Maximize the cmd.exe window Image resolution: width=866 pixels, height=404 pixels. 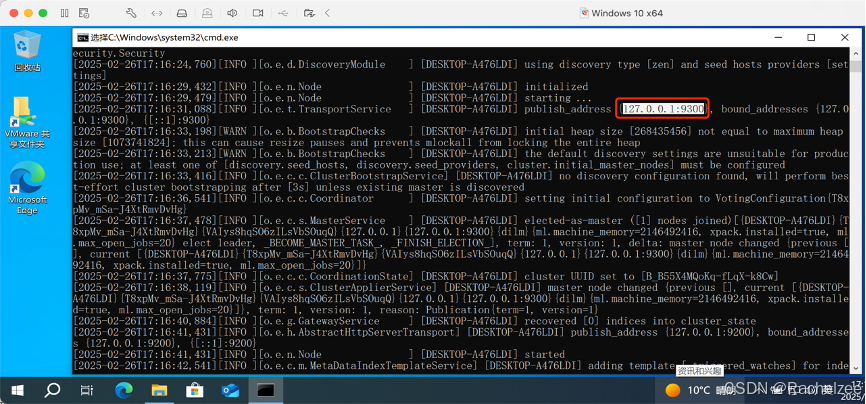tap(811, 38)
